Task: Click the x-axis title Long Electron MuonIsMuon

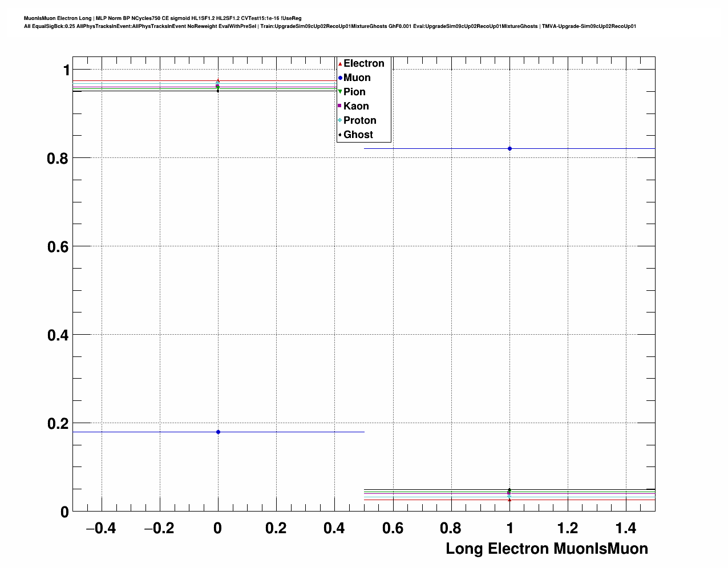Action: coord(547,549)
